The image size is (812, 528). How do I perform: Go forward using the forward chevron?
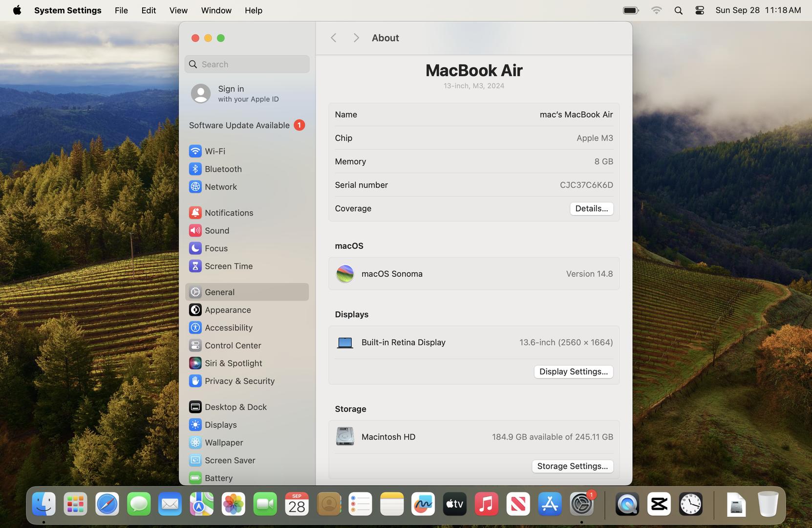point(356,38)
